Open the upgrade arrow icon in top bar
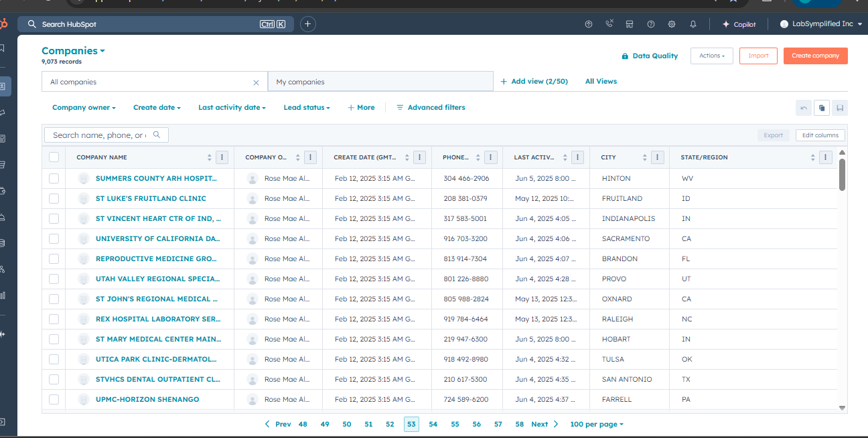Screen dimensions: 868x438 tap(589, 24)
